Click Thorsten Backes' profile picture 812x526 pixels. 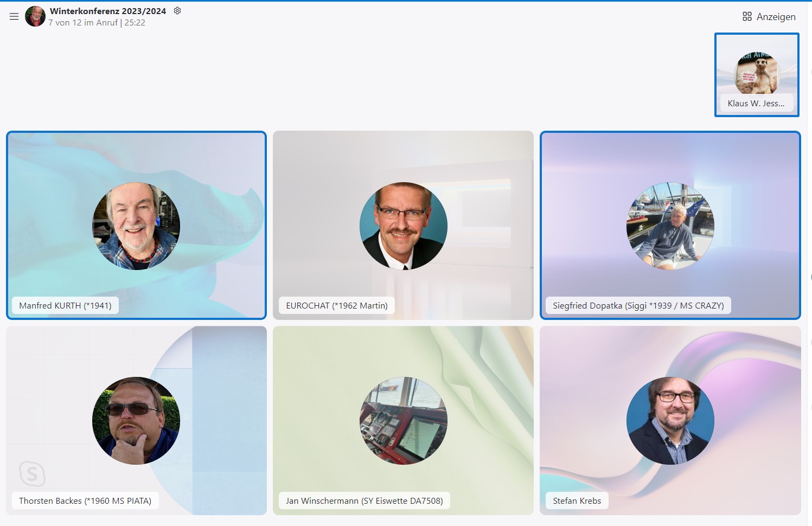pos(136,421)
